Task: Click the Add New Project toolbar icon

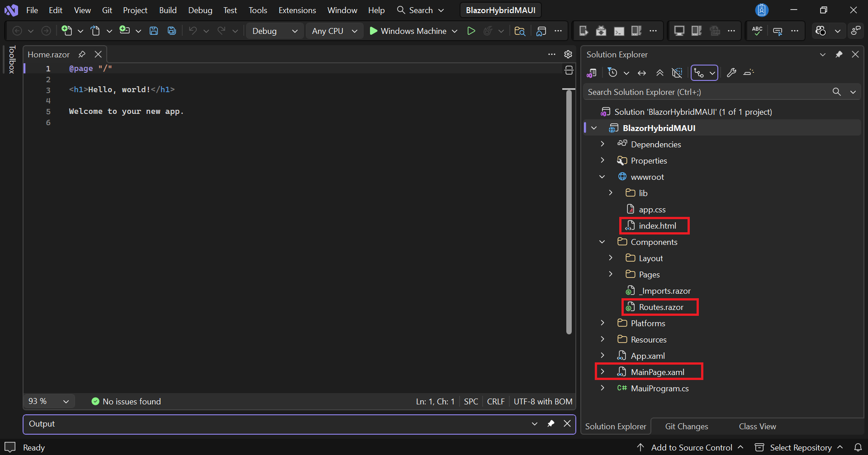Action: (x=124, y=30)
